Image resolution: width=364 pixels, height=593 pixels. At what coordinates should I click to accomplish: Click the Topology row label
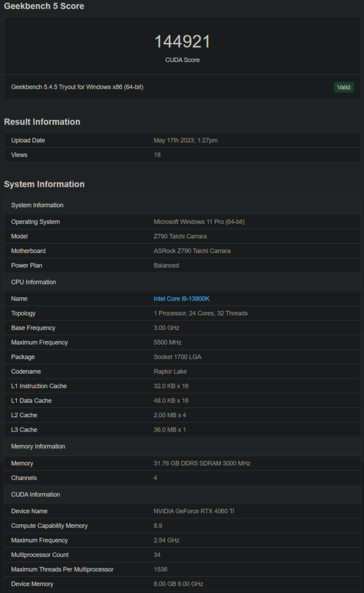point(23,313)
